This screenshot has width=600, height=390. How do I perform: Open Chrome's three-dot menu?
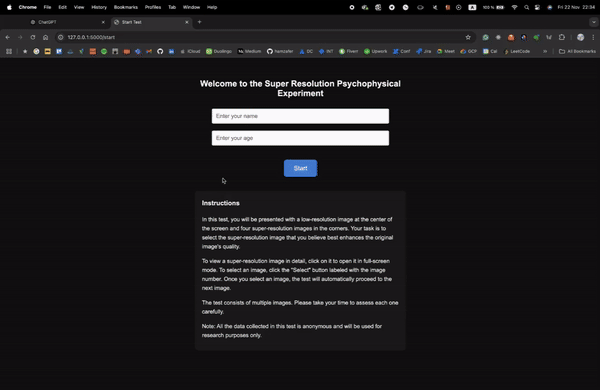(593, 37)
